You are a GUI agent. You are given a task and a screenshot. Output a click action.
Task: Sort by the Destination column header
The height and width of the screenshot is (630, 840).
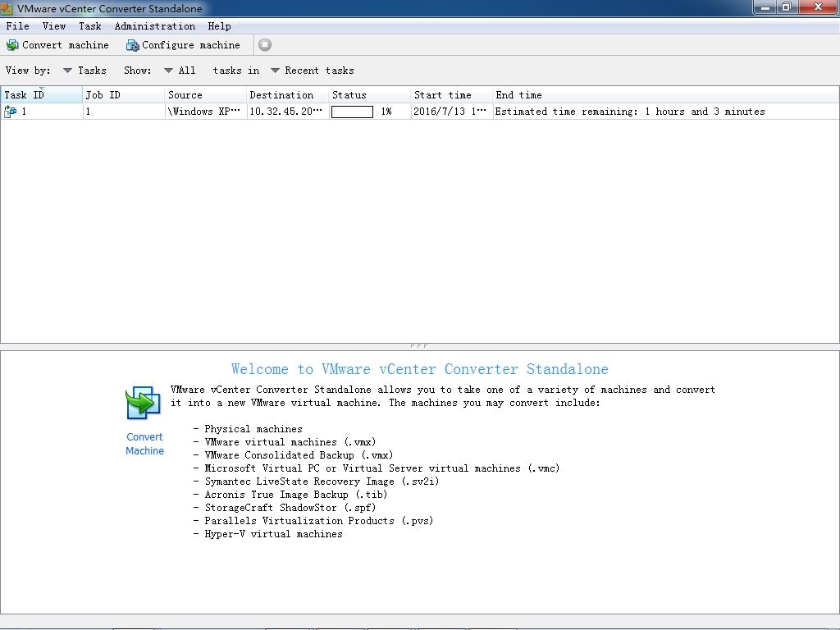click(x=288, y=95)
